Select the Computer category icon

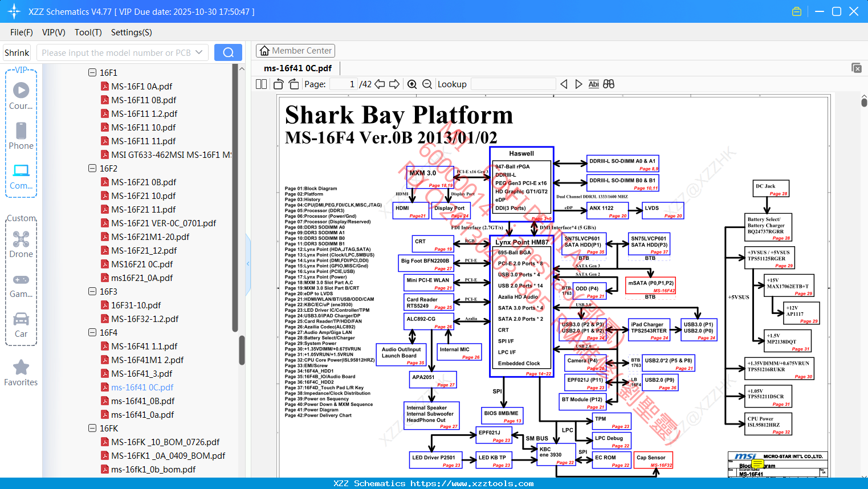coord(21,176)
